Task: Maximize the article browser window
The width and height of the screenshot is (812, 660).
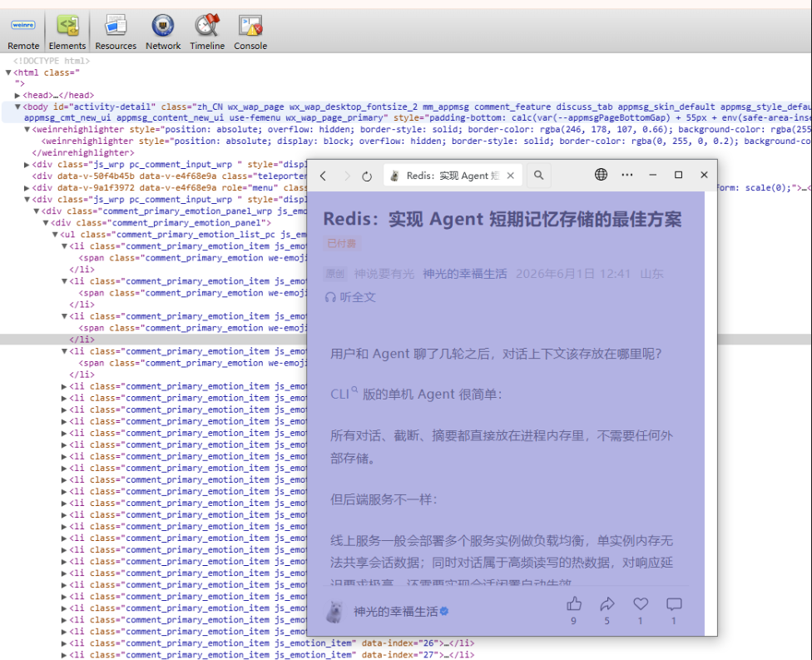Action: (x=678, y=175)
